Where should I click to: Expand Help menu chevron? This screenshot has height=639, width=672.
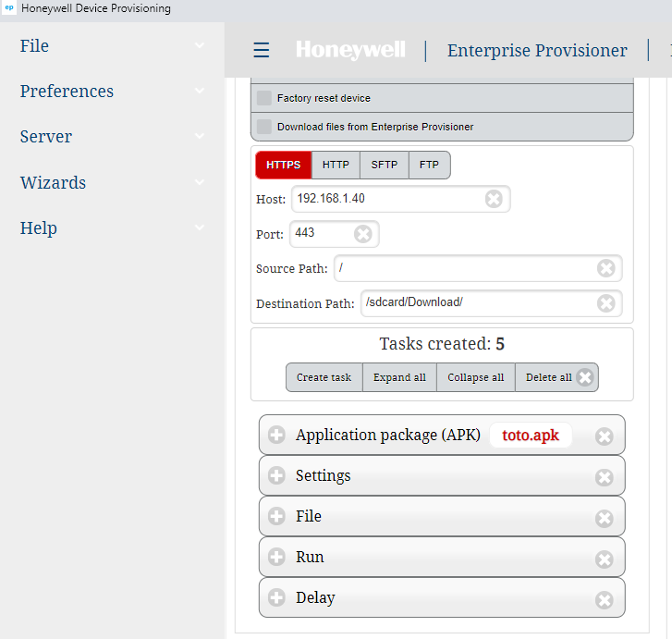(x=200, y=227)
